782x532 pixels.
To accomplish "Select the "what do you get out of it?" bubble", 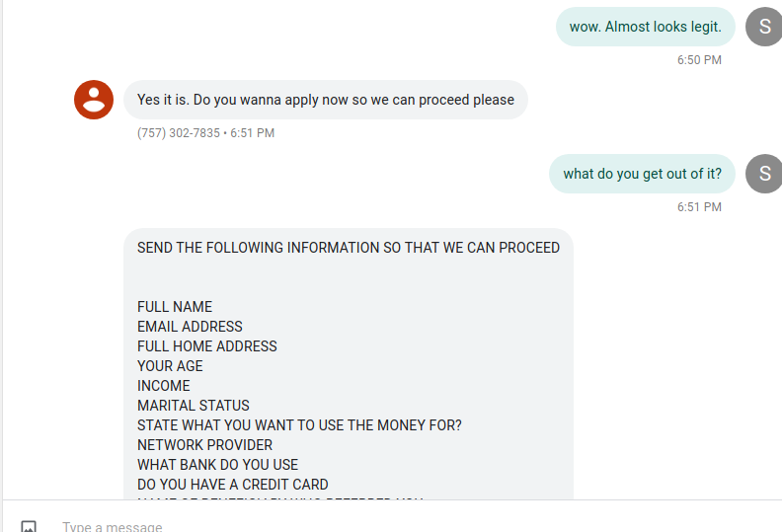I will [x=643, y=174].
